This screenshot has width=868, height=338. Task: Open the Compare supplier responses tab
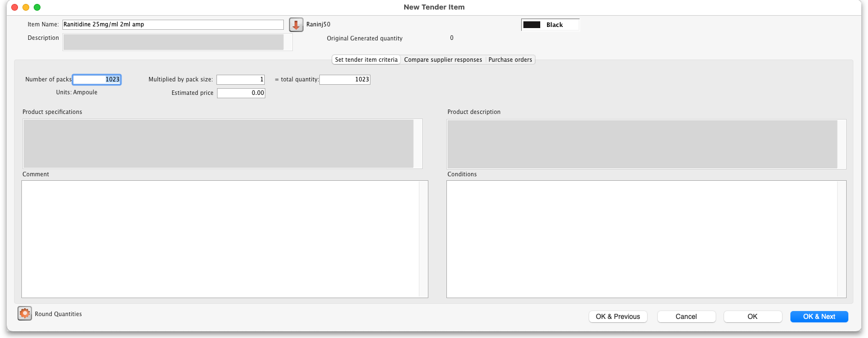point(443,60)
